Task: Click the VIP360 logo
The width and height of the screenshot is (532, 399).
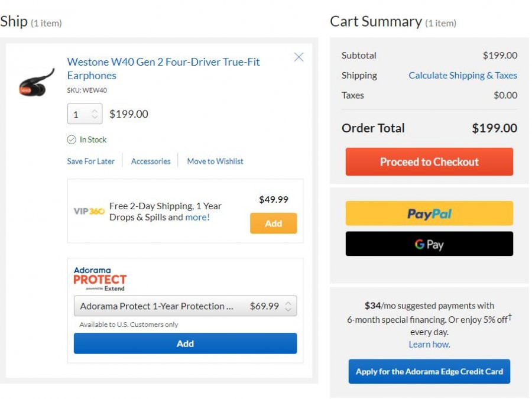Action: point(89,212)
